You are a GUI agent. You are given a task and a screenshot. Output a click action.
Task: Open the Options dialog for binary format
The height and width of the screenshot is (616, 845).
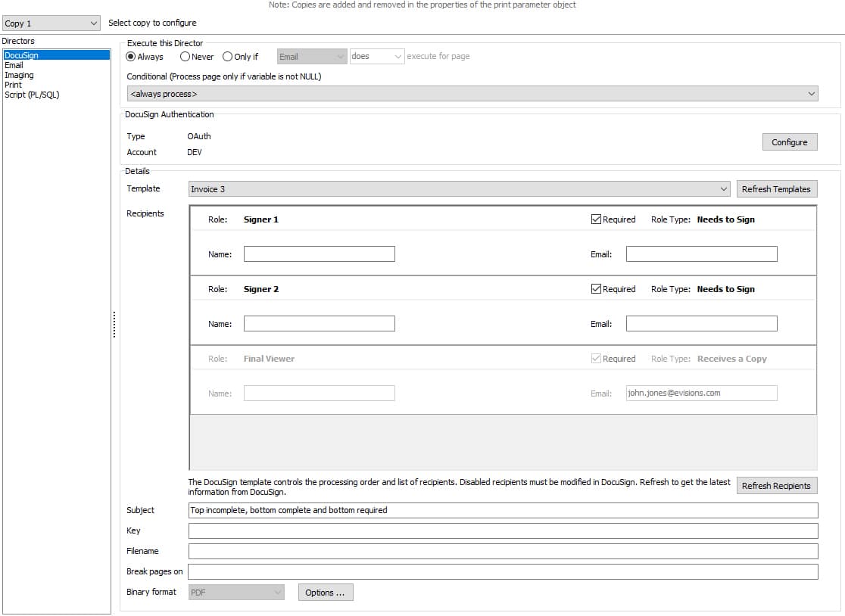(x=325, y=593)
